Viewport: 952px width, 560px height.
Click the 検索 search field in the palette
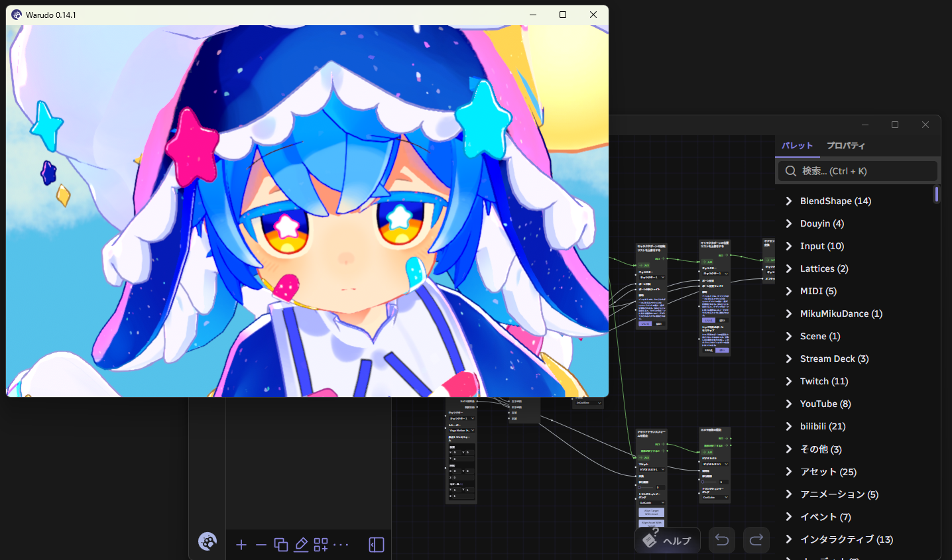coord(857,170)
